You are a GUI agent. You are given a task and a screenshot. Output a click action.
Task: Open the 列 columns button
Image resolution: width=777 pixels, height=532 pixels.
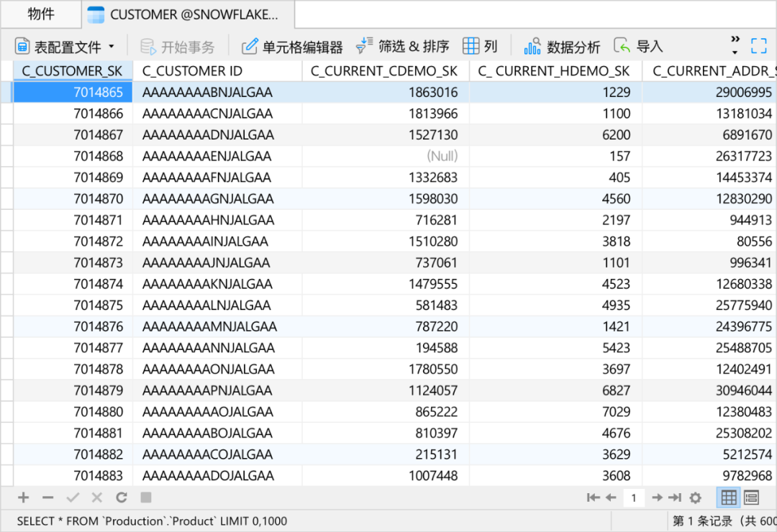click(x=480, y=46)
